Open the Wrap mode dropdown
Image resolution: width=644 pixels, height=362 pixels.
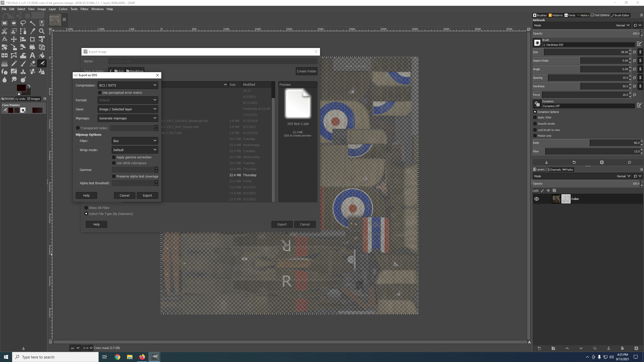click(x=135, y=150)
